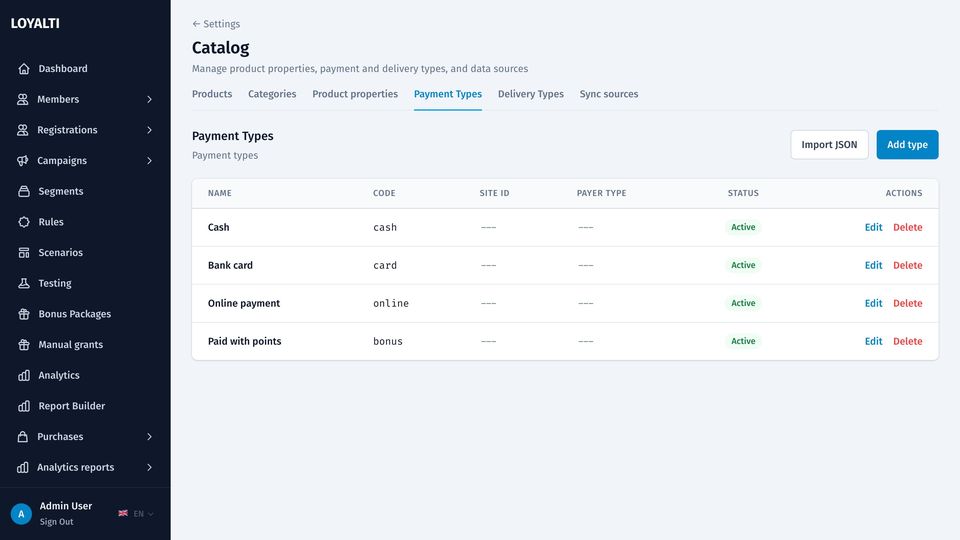Click the Report Builder chart icon
960x540 pixels.
point(24,406)
